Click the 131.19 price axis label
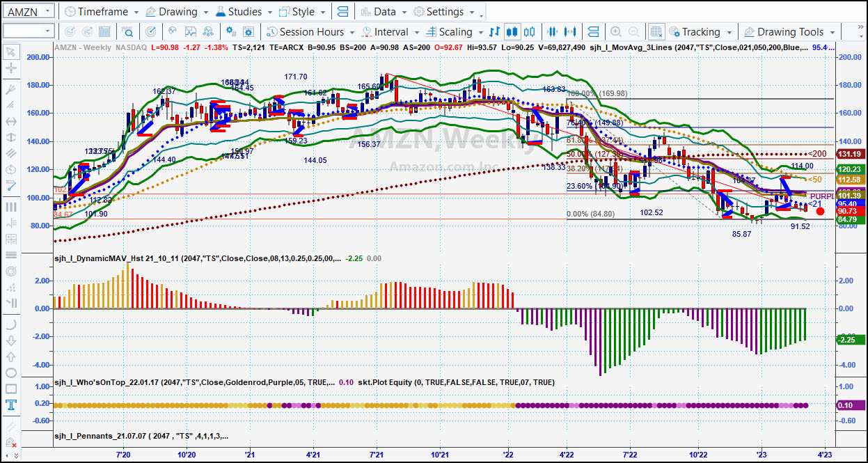 pos(850,154)
